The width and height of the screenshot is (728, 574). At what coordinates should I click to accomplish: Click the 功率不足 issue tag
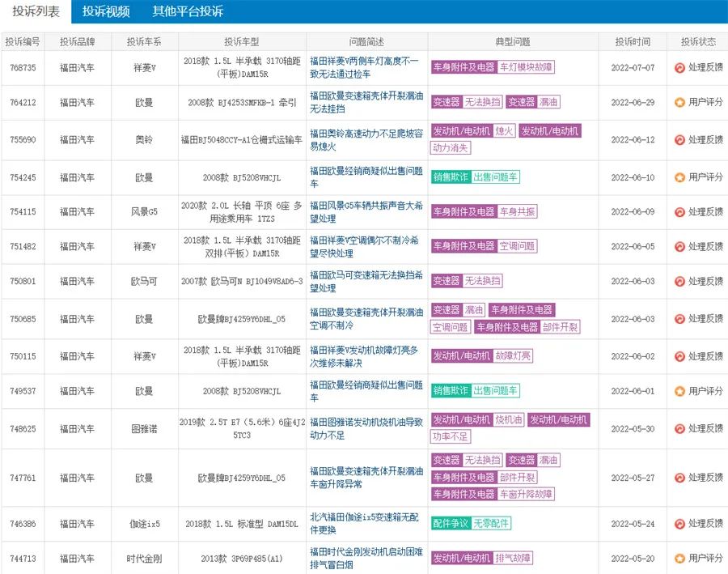[451, 437]
